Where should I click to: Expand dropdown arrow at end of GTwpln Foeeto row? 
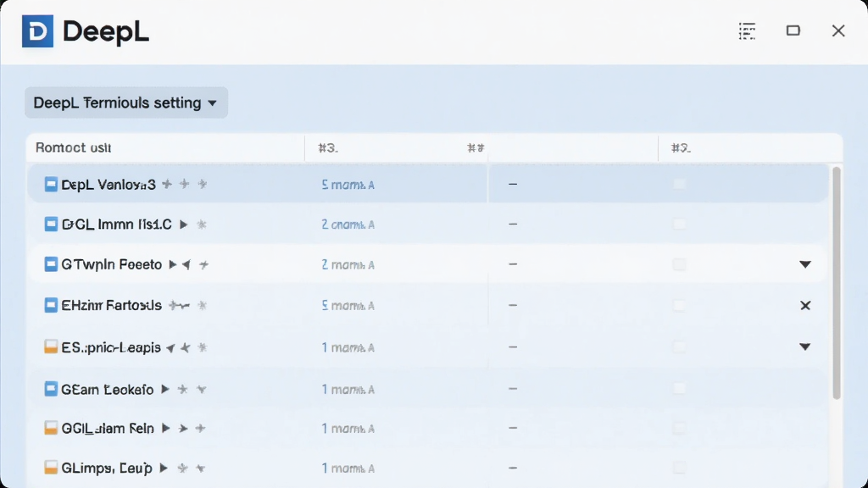click(x=805, y=264)
